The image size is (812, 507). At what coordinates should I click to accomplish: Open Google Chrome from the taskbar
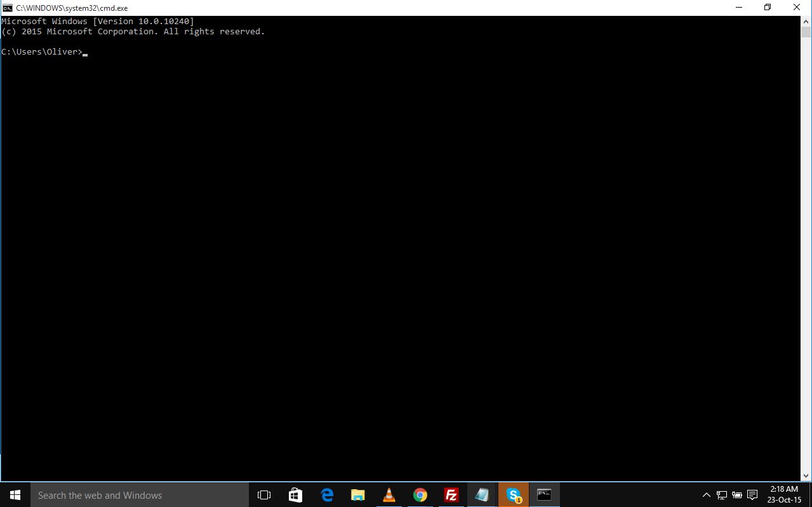[420, 494]
